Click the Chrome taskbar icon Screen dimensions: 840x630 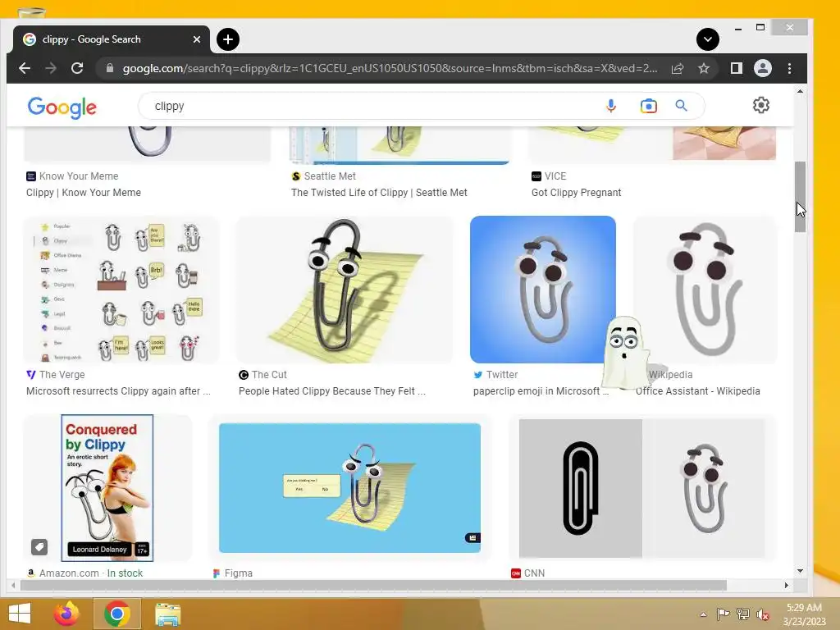pos(117,614)
